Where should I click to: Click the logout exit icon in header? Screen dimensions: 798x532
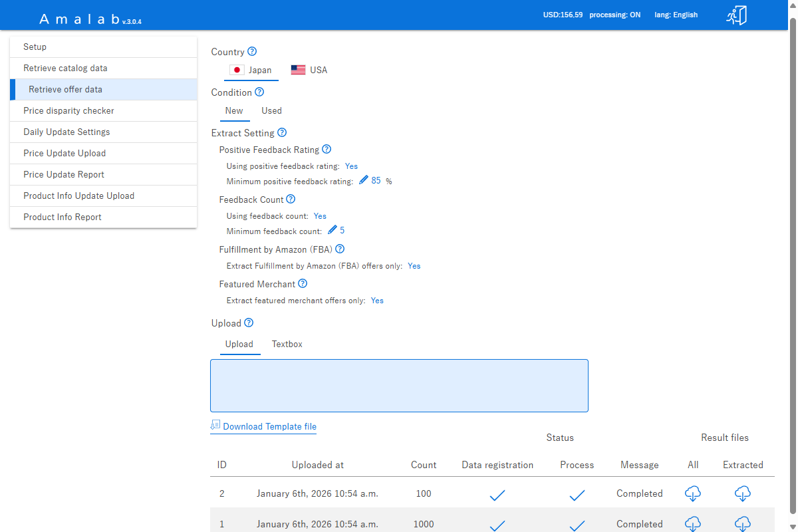click(x=736, y=15)
